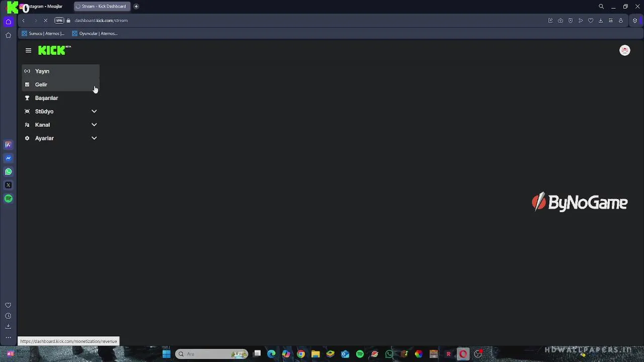Open a new browser tab
The image size is (644, 362).
(x=136, y=7)
